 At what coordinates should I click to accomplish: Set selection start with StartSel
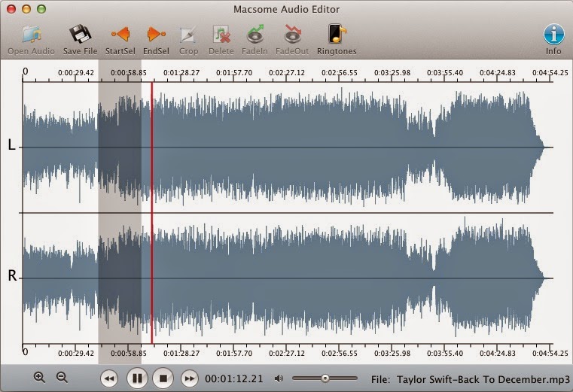pos(120,40)
